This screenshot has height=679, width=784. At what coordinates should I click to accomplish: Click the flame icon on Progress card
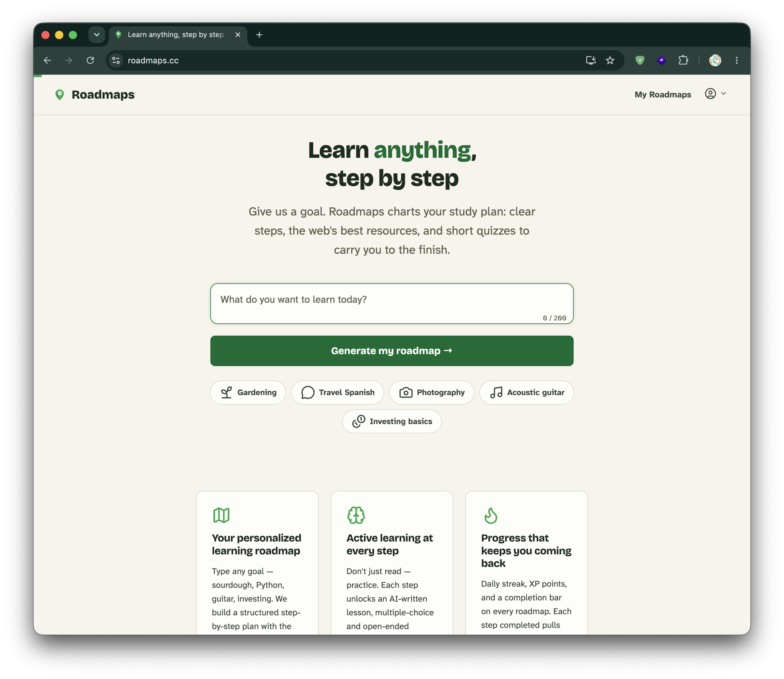[x=491, y=515]
